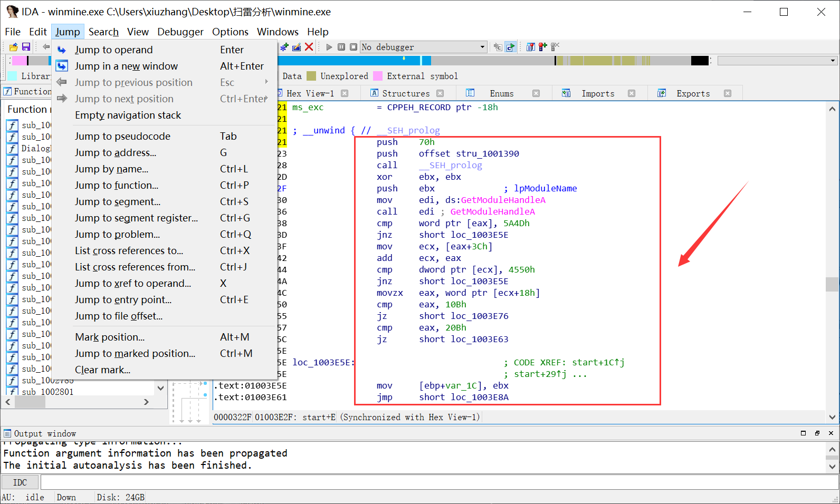This screenshot has height=504, width=840.
Task: Choose Jump to xref to operand...
Action: pyautogui.click(x=165, y=283)
